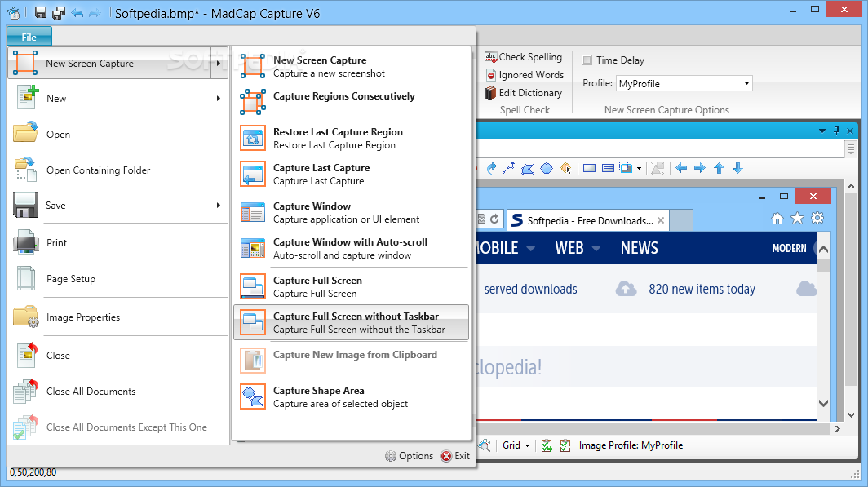Open the Profile dropdown showing MyProfile
Screen dimensions: 868x487
[684, 83]
